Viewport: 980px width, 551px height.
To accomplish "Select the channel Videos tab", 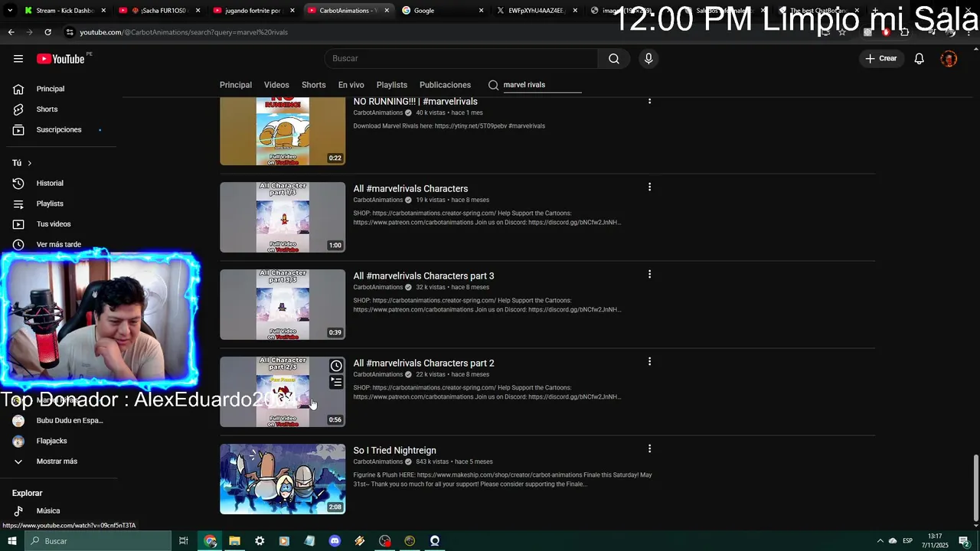I will tap(276, 85).
